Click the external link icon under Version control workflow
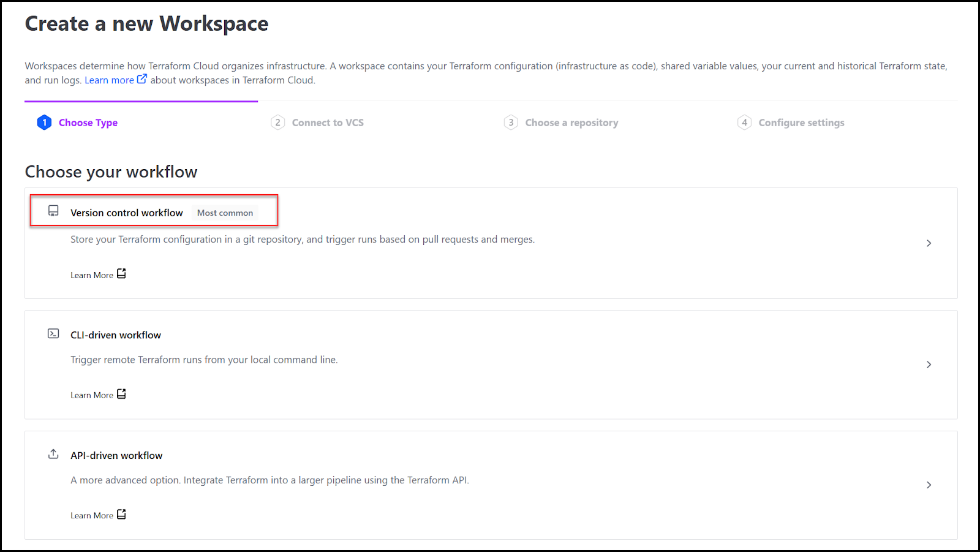The height and width of the screenshot is (552, 980). tap(121, 274)
